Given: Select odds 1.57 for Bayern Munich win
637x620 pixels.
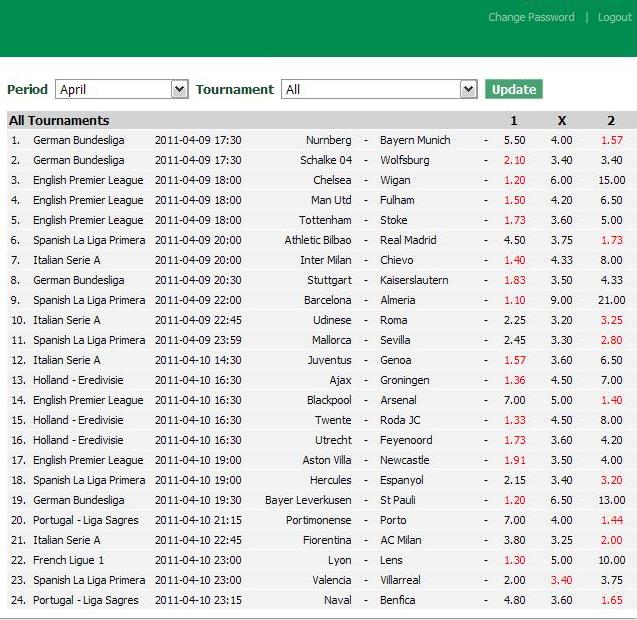Looking at the screenshot, I should 611,140.
